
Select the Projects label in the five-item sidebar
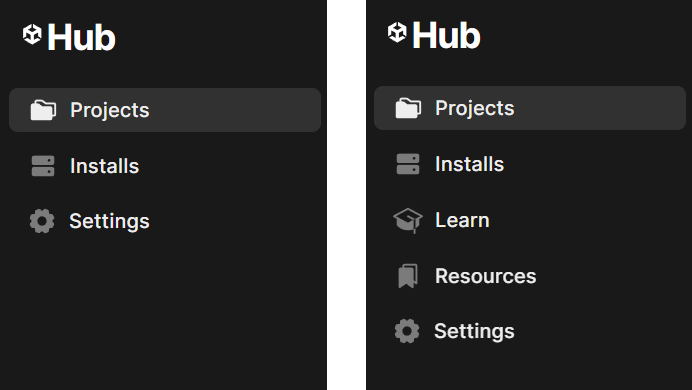pyautogui.click(x=474, y=108)
